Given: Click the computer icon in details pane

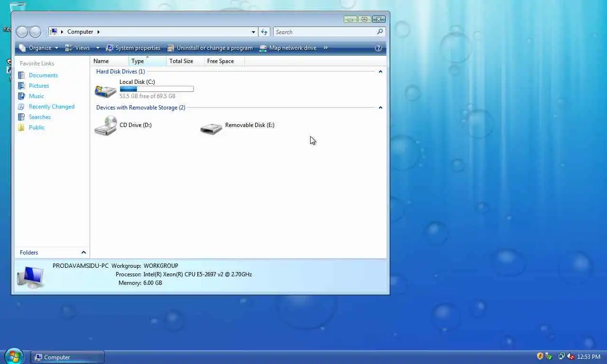Looking at the screenshot, I should [x=31, y=277].
